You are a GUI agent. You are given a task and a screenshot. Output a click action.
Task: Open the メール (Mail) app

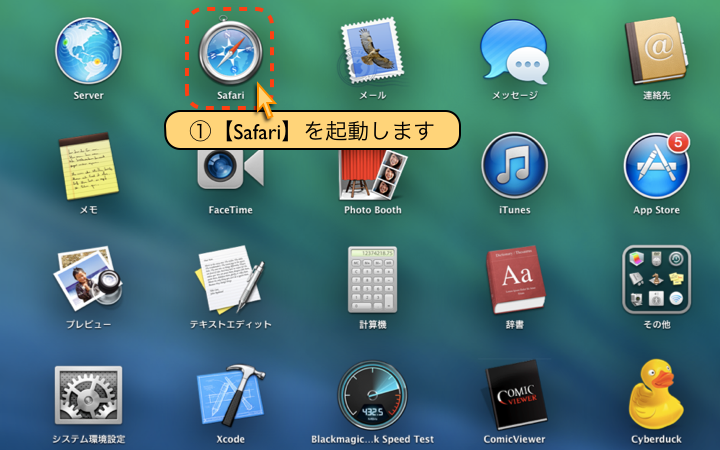pos(372,51)
